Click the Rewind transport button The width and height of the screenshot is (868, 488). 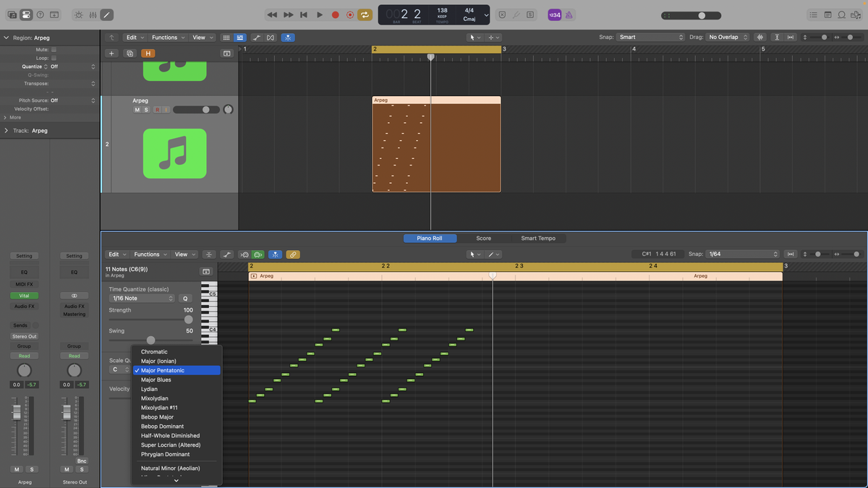tap(272, 14)
